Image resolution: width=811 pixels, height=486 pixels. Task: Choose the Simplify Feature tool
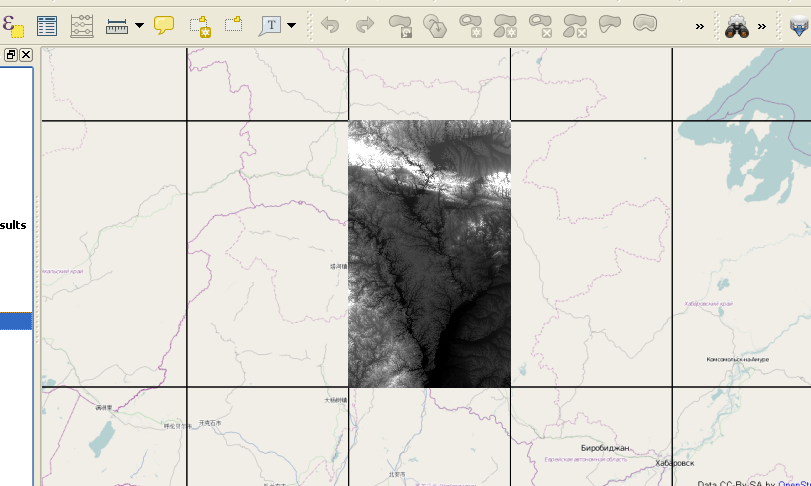(x=435, y=26)
